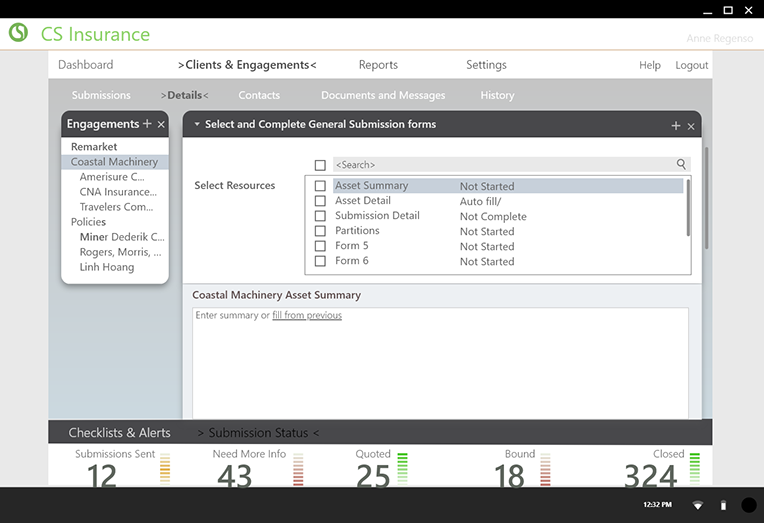
Task: Expand the Coastal Machinery engagement
Action: (114, 162)
